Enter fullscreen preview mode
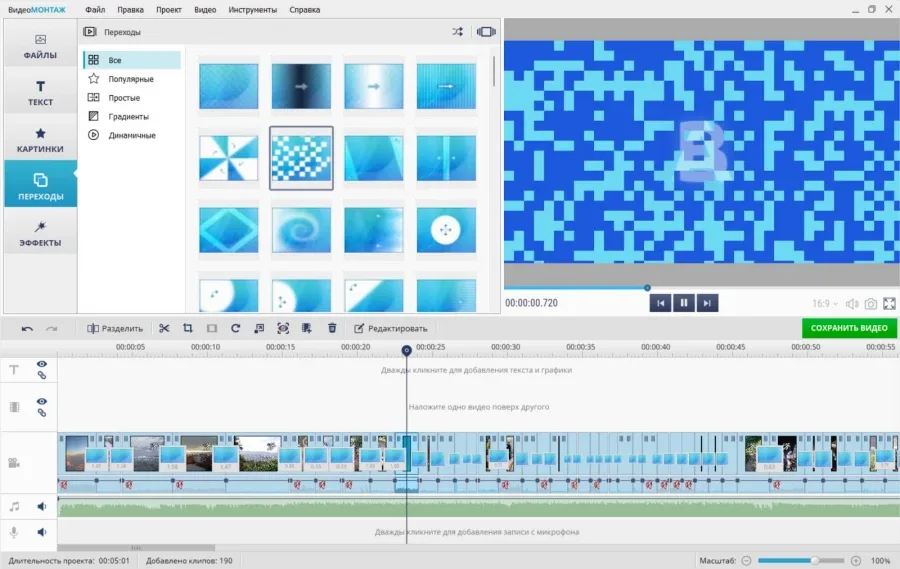Image resolution: width=900 pixels, height=569 pixels. [x=889, y=304]
